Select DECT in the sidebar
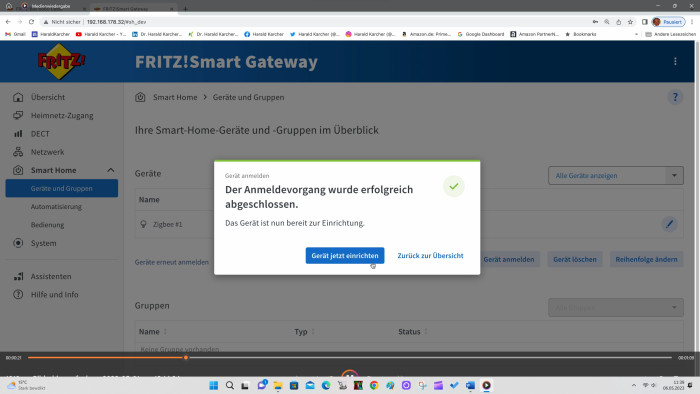This screenshot has width=700, height=394. [x=40, y=134]
